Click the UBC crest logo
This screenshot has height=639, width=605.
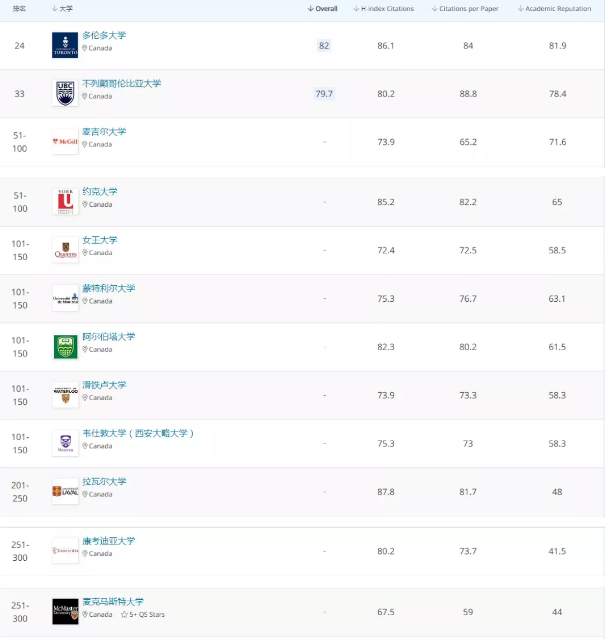point(65,93)
